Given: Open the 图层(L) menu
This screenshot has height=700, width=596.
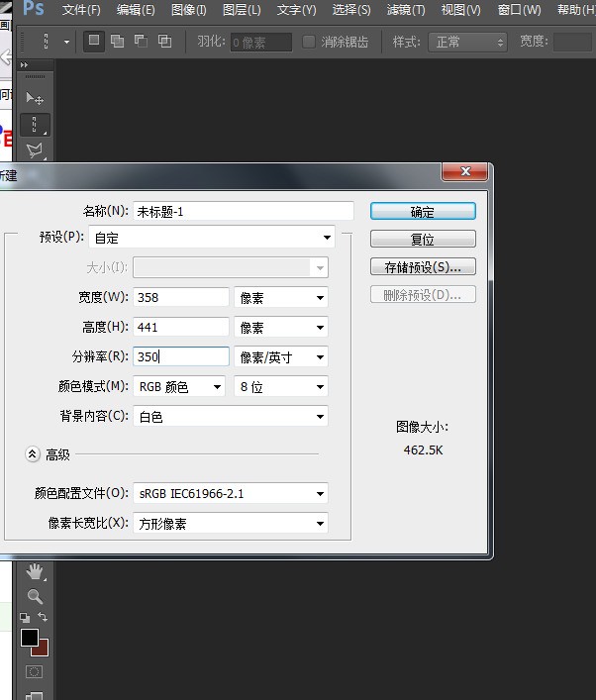Looking at the screenshot, I should (x=242, y=10).
